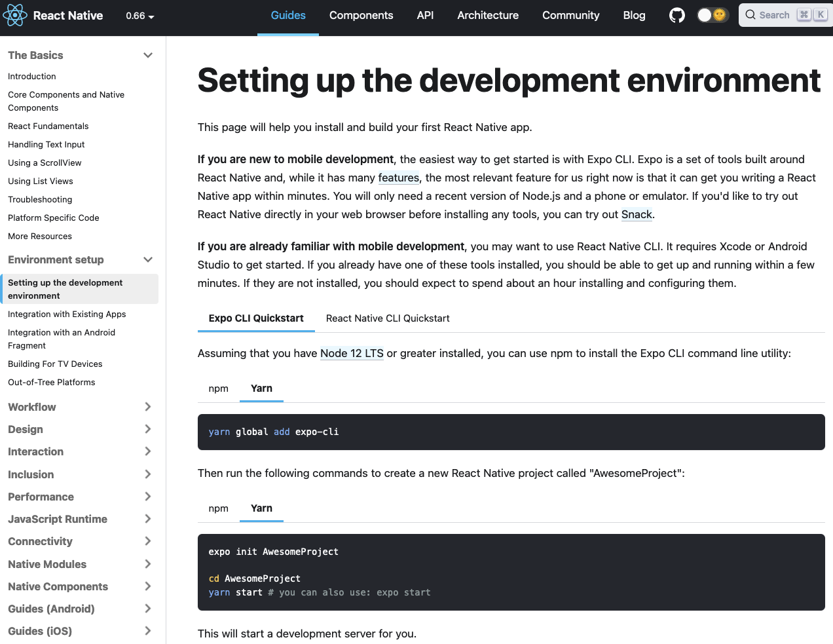Expand the Guides (iOS) section chevron
The width and height of the screenshot is (833, 644).
pyautogui.click(x=148, y=631)
